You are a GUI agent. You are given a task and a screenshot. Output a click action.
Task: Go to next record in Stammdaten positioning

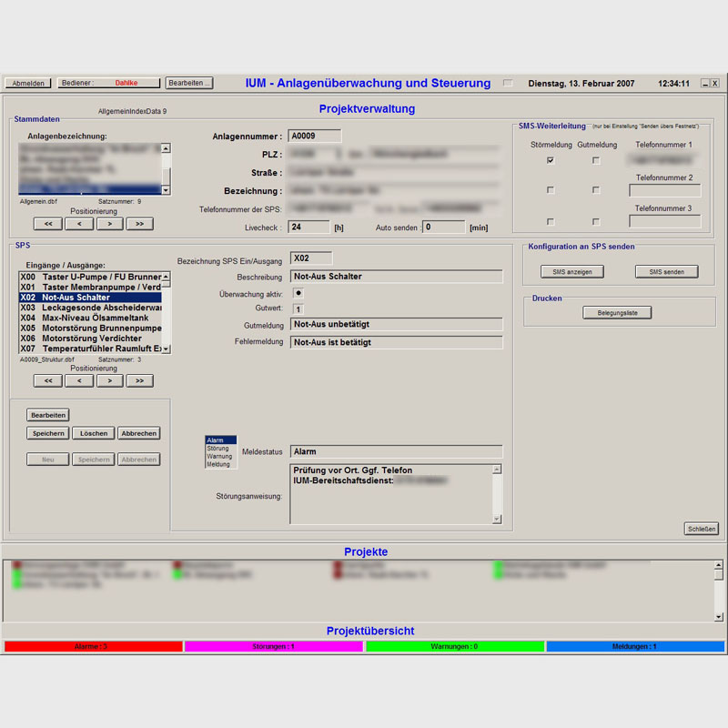pyautogui.click(x=110, y=223)
